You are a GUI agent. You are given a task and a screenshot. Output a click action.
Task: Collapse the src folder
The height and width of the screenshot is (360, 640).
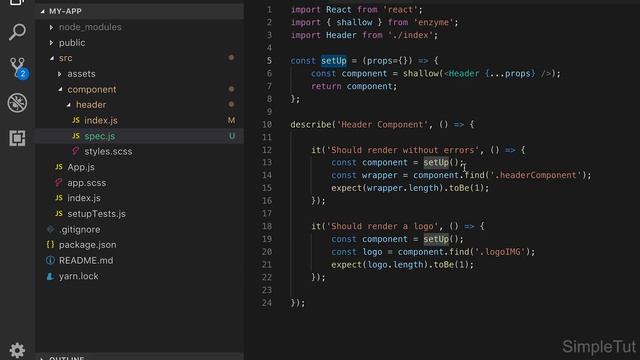click(x=52, y=58)
